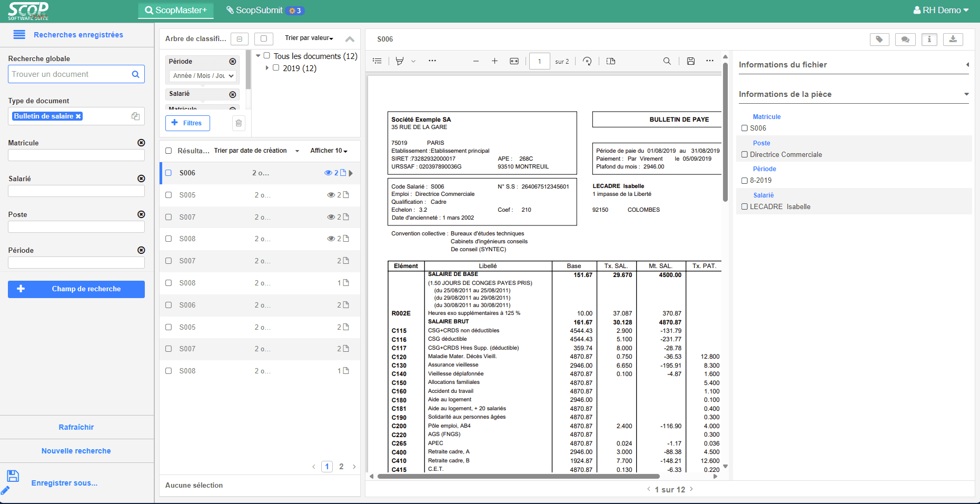Expand the 2019 (12) tree node
This screenshot has height=504, width=980.
point(267,68)
